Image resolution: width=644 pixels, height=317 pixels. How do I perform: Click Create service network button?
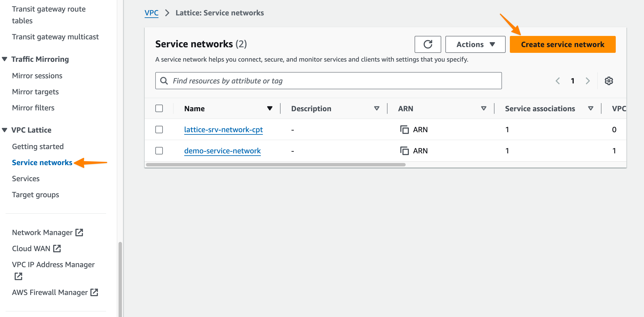click(x=562, y=44)
